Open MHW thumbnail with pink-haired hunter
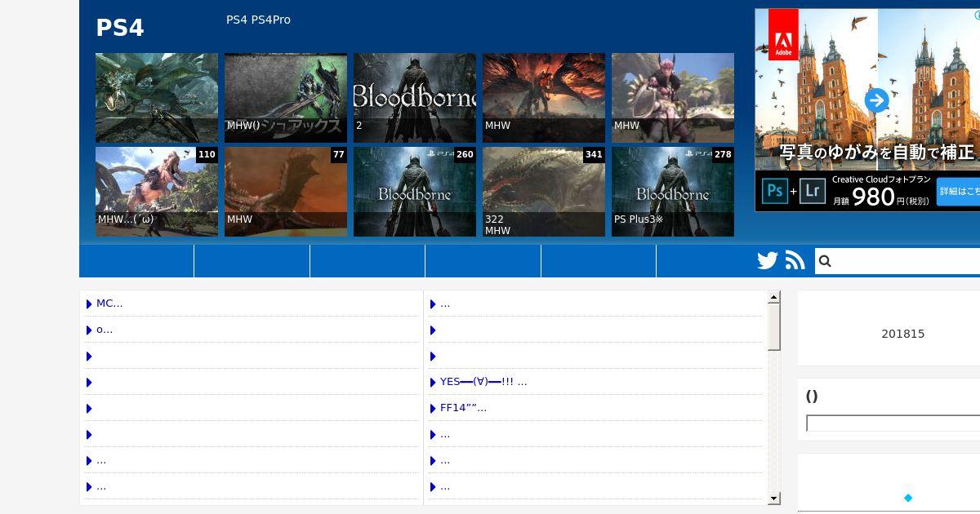The height and width of the screenshot is (514, 980). coord(673,98)
